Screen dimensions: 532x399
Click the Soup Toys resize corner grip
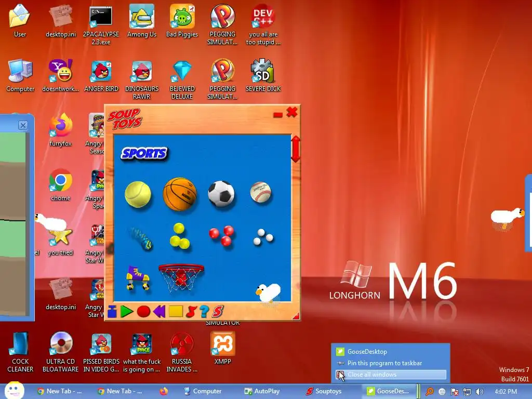tap(296, 316)
